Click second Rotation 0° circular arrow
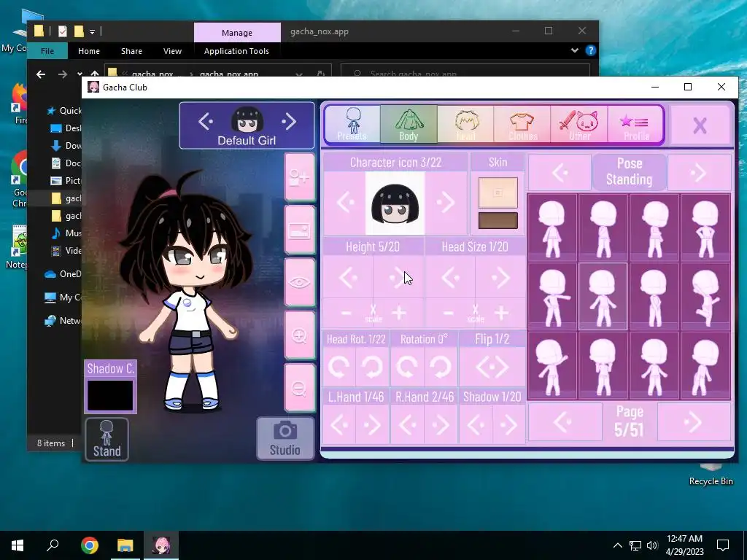 (440, 367)
